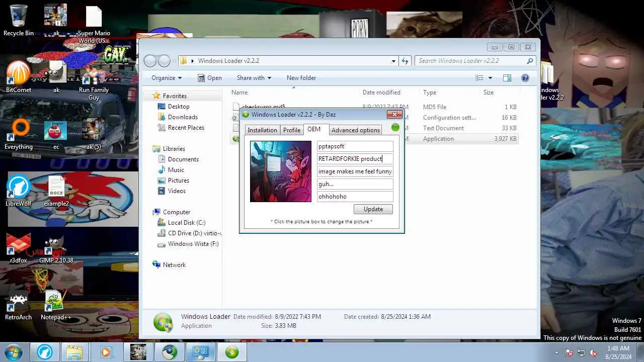Select the Super Mario World file icon
The width and height of the screenshot is (644, 362).
(94, 24)
